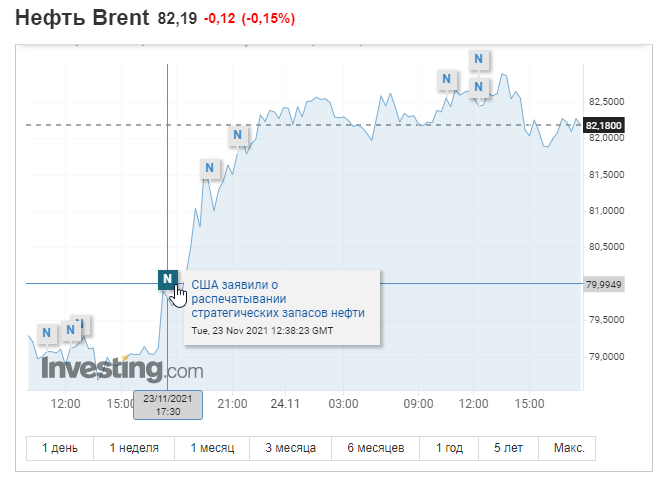
Task: Open the news marker left of the stacked pair
Action: tap(447, 78)
